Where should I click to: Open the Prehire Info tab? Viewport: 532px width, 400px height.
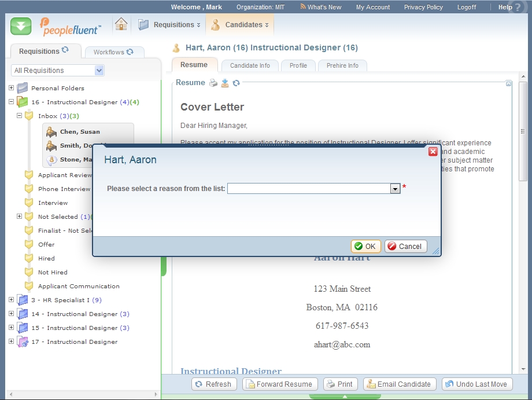[x=342, y=65]
